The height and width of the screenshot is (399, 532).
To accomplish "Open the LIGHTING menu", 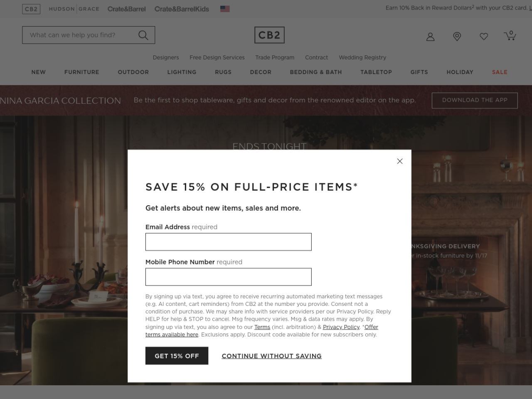I will (182, 72).
